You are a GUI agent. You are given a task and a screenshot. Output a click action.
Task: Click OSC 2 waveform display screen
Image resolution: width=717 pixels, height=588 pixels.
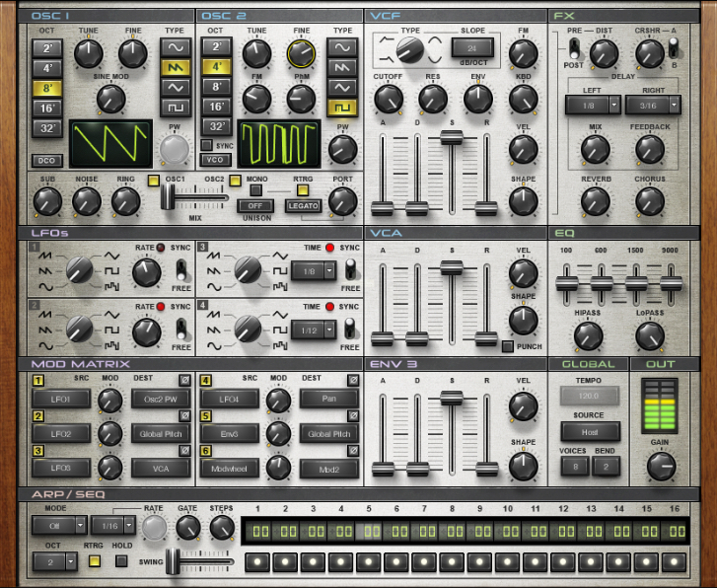click(x=279, y=144)
